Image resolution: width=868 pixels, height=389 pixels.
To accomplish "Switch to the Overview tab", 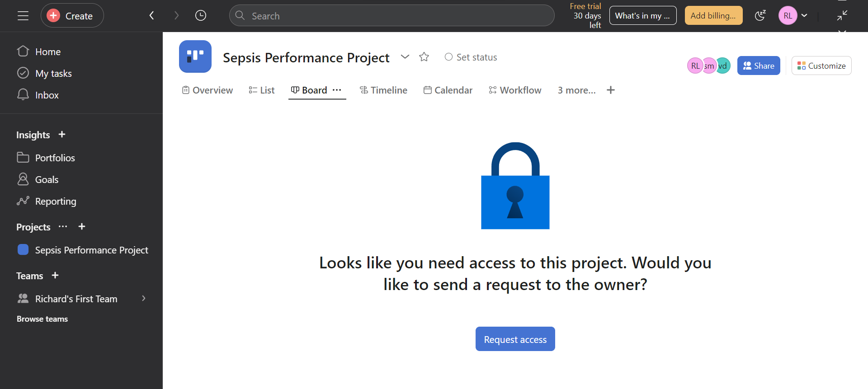I will tap(208, 90).
